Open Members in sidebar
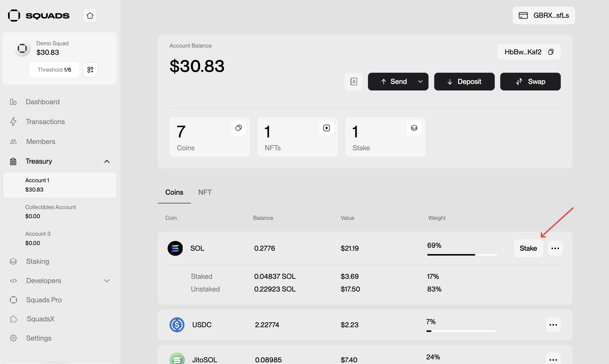609x364 pixels. pyautogui.click(x=41, y=141)
